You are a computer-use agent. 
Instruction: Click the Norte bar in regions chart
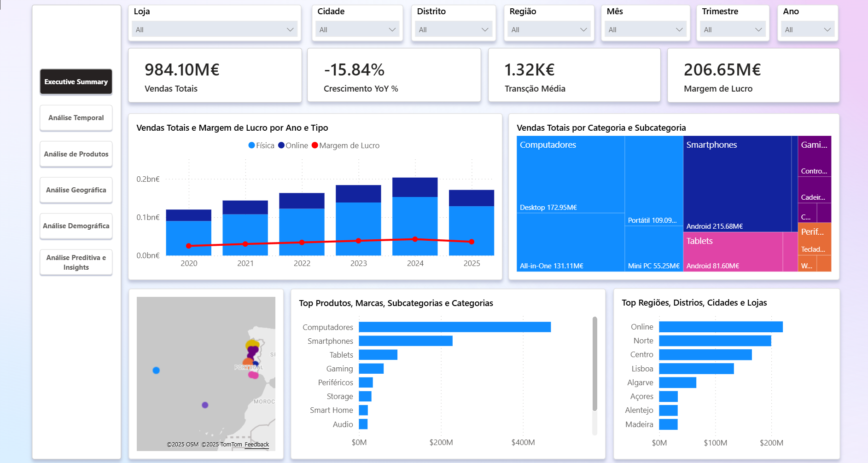(x=715, y=341)
